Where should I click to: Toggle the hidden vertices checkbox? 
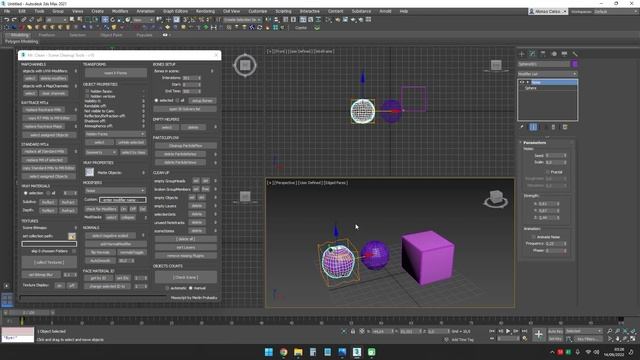[x=87, y=96]
